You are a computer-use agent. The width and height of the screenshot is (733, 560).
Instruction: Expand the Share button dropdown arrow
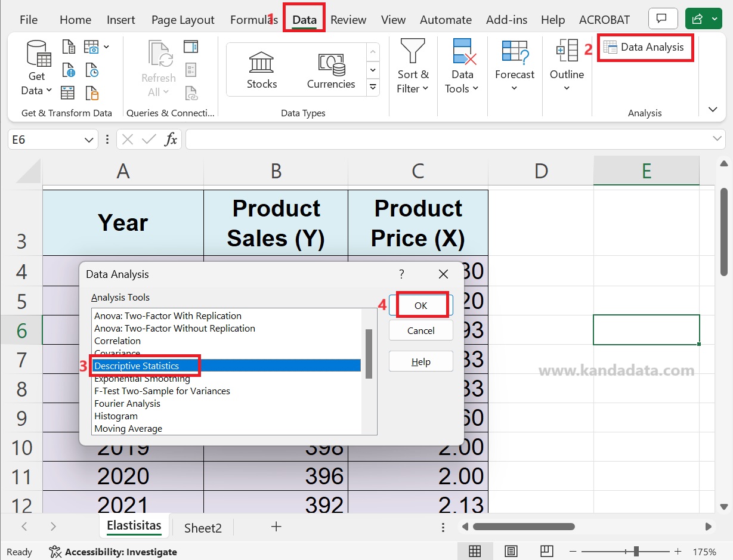(x=714, y=18)
